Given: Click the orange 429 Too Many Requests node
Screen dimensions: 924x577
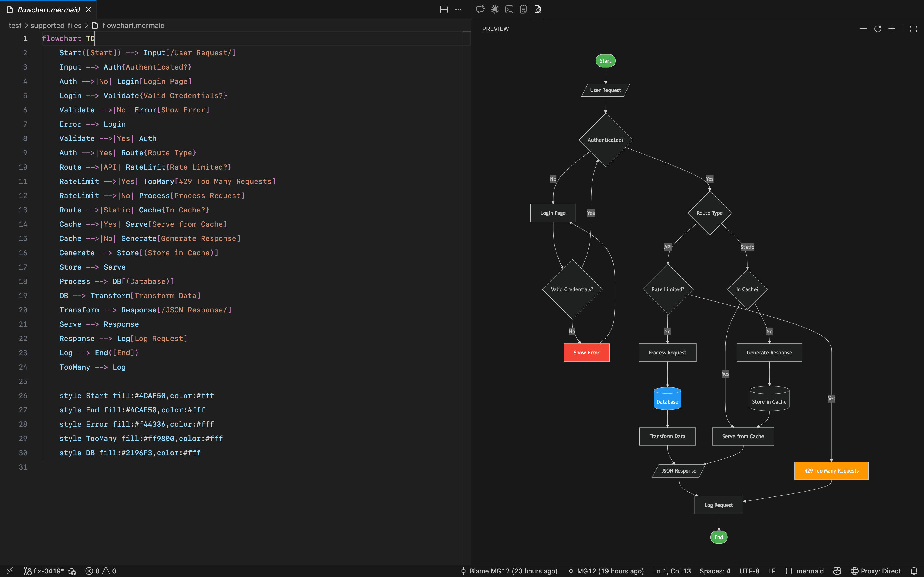Looking at the screenshot, I should pyautogui.click(x=831, y=470).
